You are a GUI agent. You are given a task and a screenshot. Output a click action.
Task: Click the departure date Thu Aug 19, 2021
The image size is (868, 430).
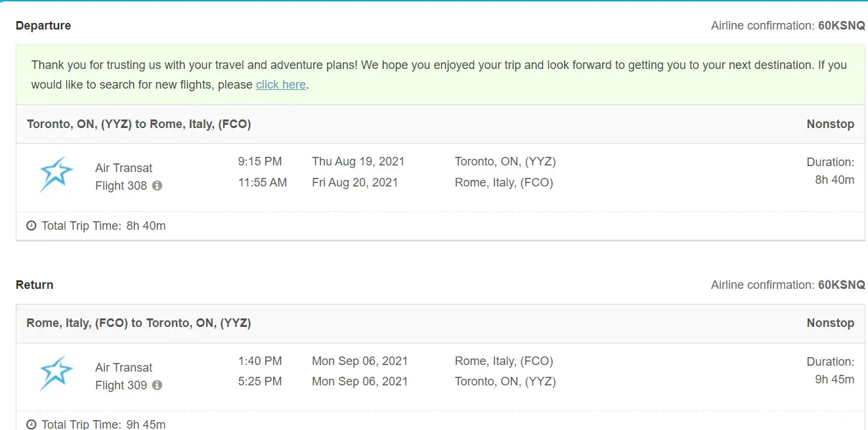(x=358, y=161)
